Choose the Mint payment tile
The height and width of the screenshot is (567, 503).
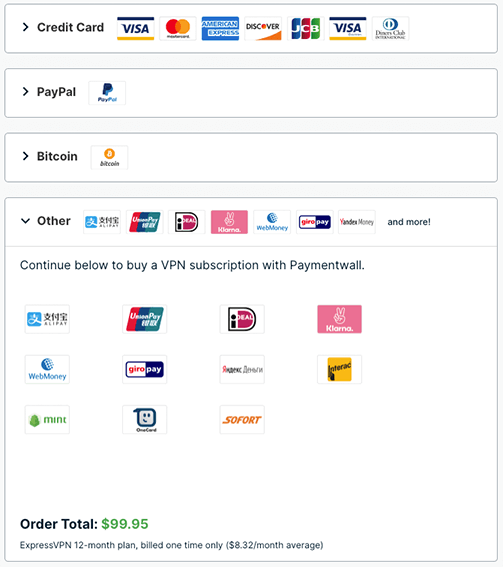pos(47,419)
